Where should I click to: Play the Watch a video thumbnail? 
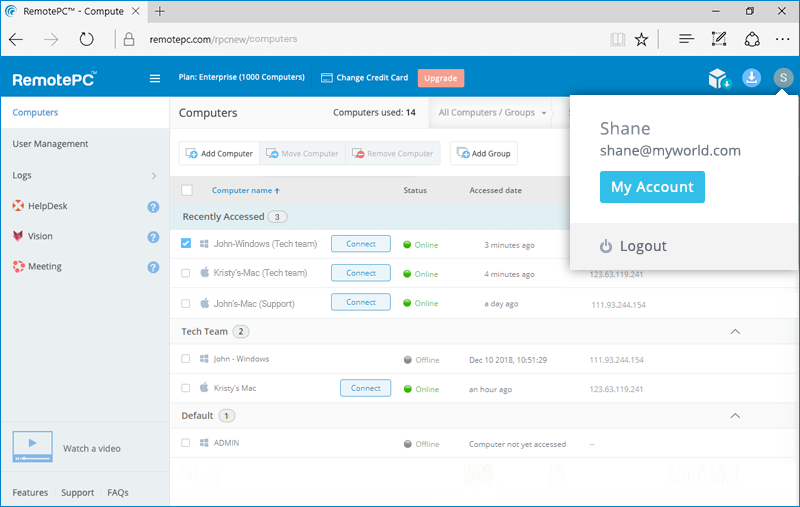32,446
